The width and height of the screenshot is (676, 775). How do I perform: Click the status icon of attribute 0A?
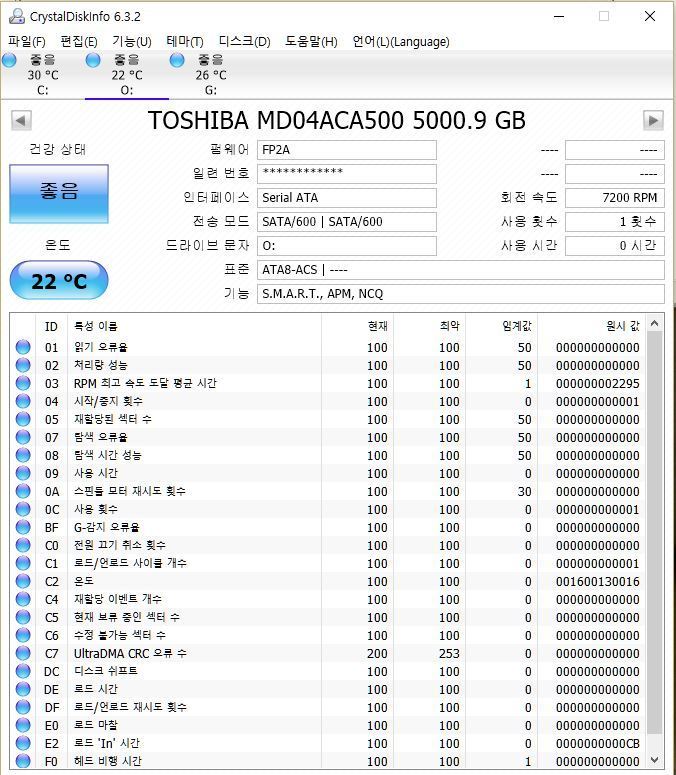coord(23,491)
